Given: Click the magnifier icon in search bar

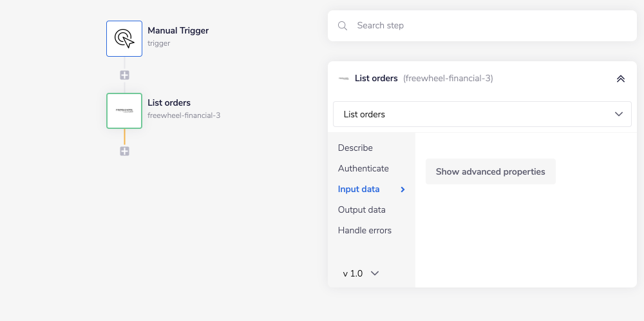Looking at the screenshot, I should [343, 26].
